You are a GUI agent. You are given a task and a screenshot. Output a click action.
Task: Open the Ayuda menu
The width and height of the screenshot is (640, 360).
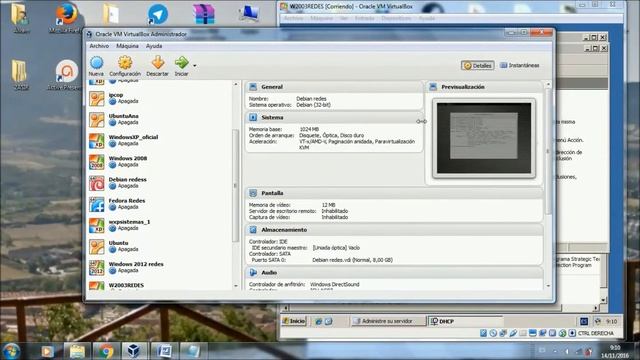tap(154, 46)
